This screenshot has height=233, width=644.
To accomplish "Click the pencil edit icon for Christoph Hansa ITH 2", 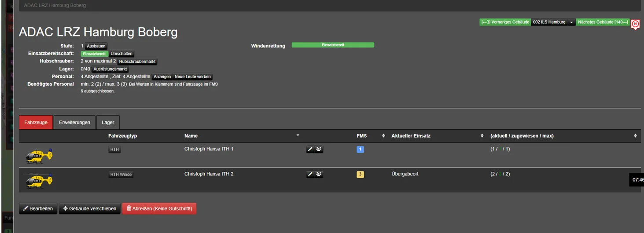I will [310, 175].
